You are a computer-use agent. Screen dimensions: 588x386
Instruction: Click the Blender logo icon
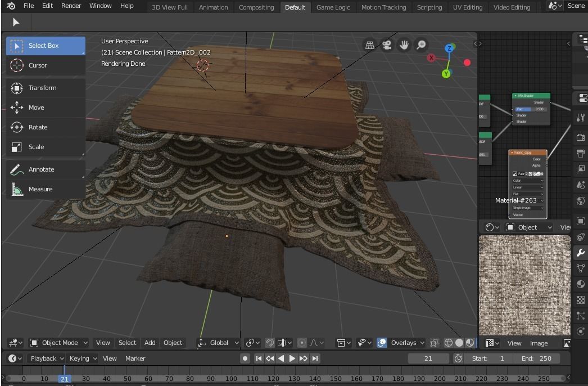click(x=11, y=6)
